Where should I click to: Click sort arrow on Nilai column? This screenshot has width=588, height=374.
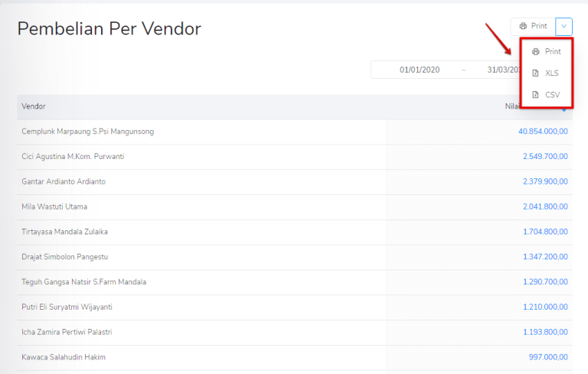565,110
